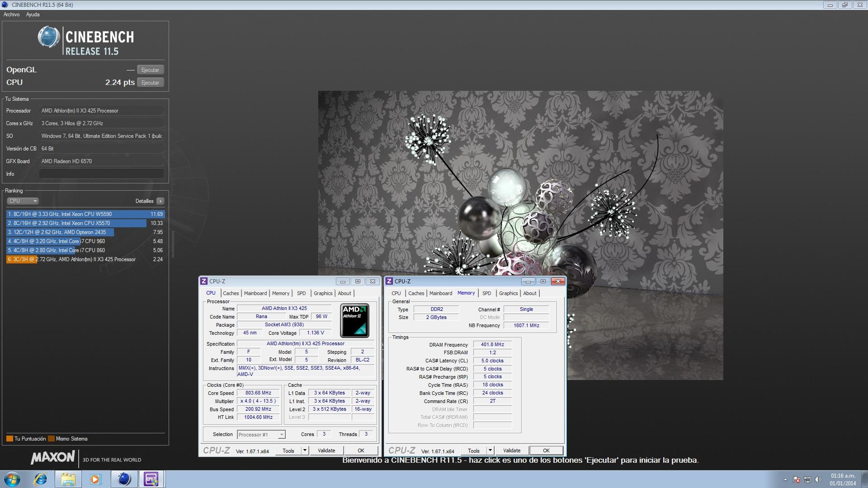Viewport: 868px width, 488px height.
Task: Select ranking row Intel Xeon CPU X5570
Action: (x=85, y=223)
